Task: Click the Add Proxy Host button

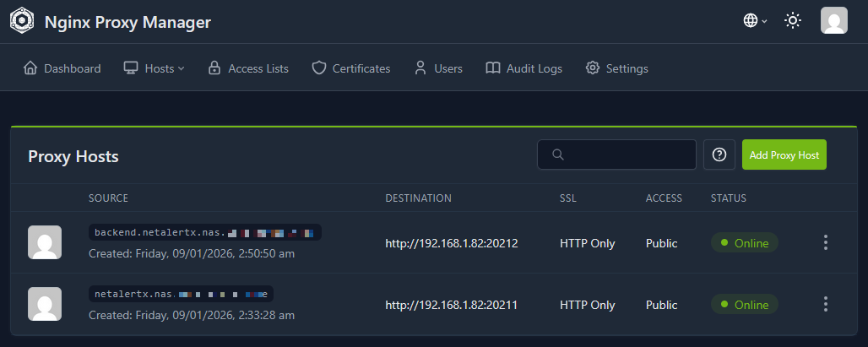Action: pos(784,155)
